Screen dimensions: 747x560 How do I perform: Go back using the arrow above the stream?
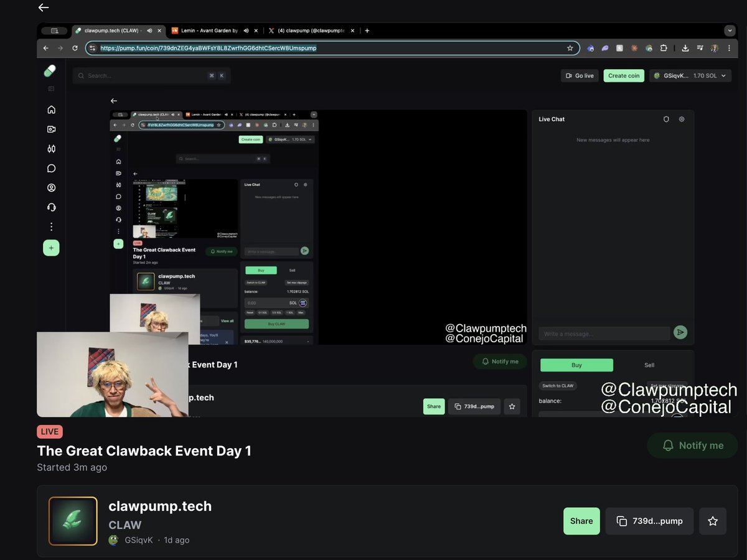44,7
